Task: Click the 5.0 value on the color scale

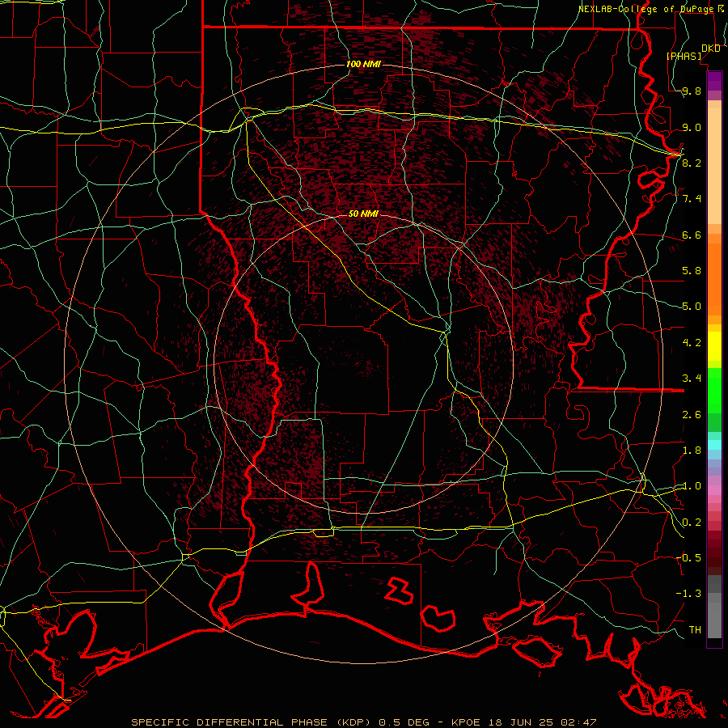Action: 692,307
